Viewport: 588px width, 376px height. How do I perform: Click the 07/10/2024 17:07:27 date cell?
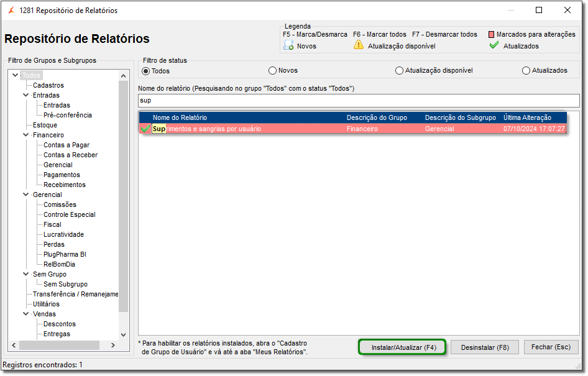(534, 129)
